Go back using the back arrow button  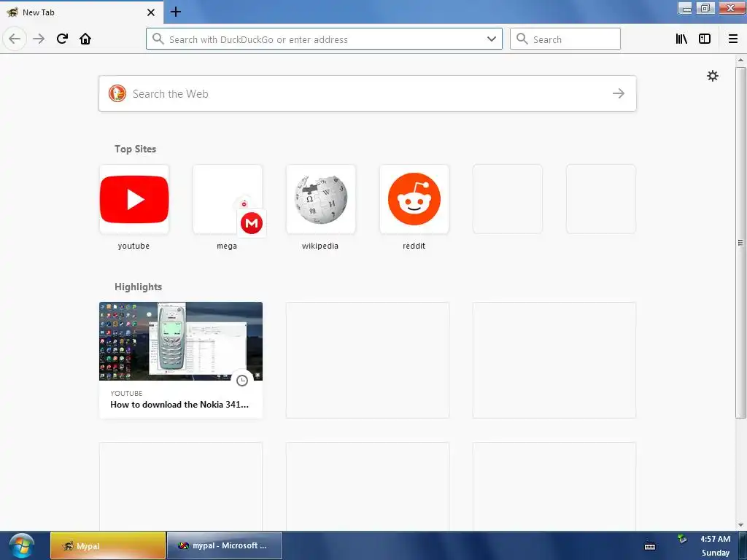click(x=15, y=39)
